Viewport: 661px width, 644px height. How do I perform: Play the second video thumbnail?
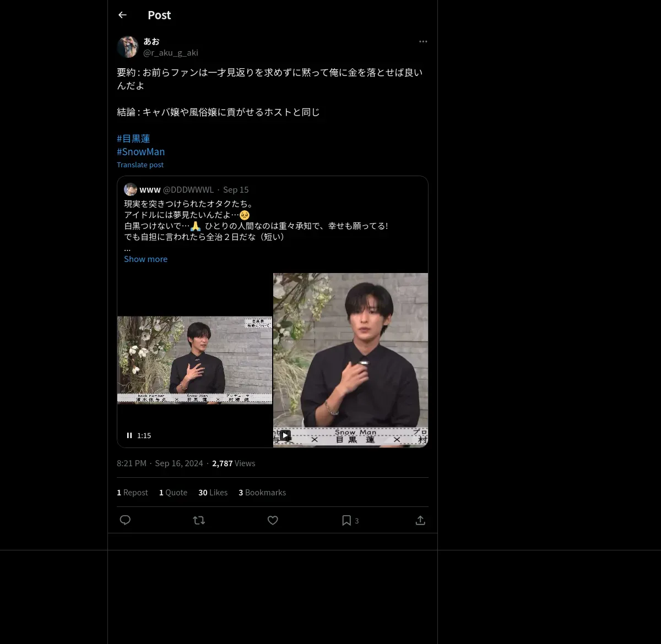[285, 435]
